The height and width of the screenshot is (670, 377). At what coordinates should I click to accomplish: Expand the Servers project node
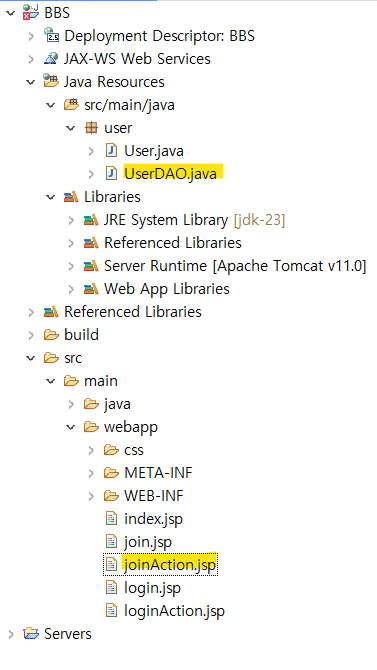[x=11, y=633]
